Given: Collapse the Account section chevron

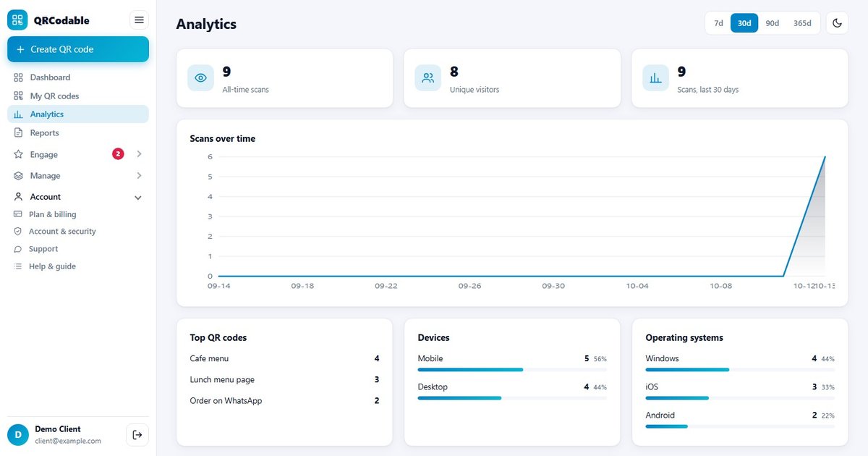Looking at the screenshot, I should click(x=138, y=198).
